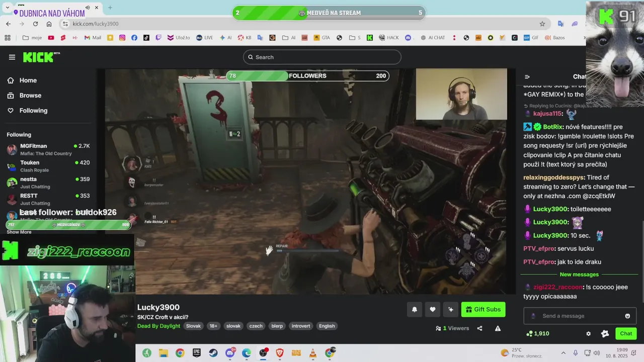This screenshot has height=362, width=644.
Task: Collapse chat using the chat panel icon
Action: [527, 77]
